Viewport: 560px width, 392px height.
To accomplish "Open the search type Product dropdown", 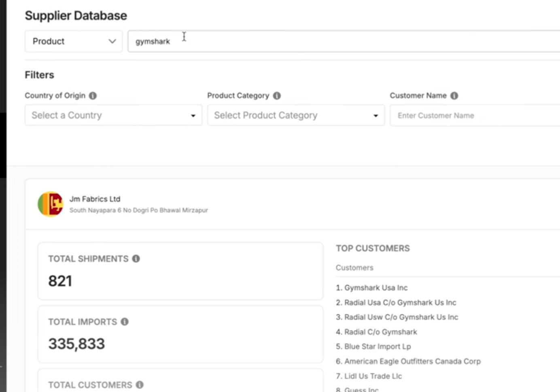I will click(73, 41).
